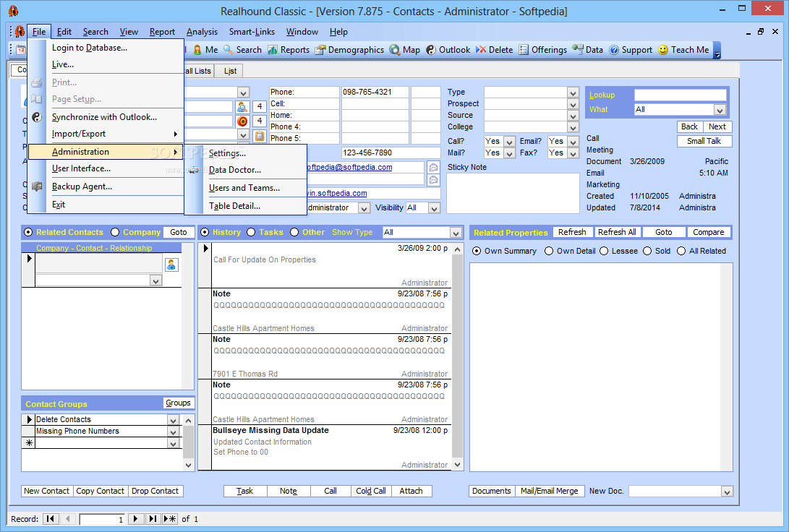This screenshot has width=789, height=532.
Task: Click the calendar icon at toolbar start
Action: [x=21, y=50]
